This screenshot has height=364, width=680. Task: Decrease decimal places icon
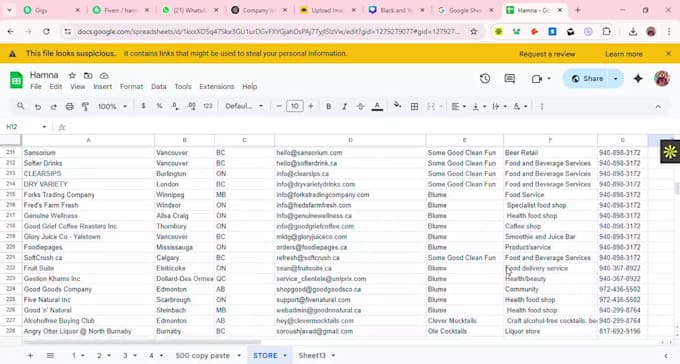click(x=175, y=106)
